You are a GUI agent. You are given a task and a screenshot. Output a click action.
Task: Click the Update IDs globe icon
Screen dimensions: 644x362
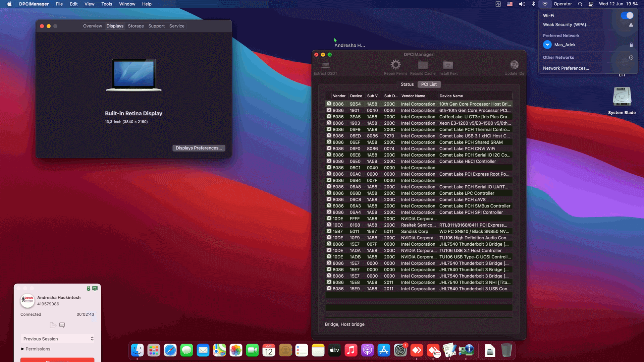514,64
